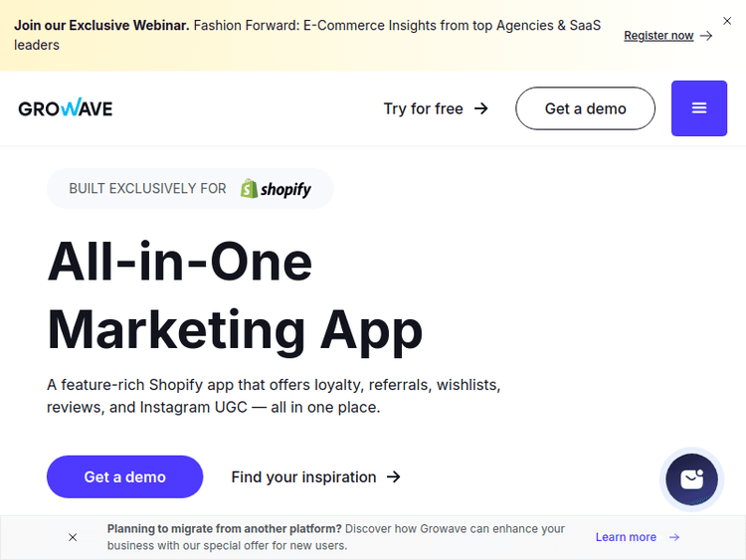The image size is (746, 560).
Task: Click the Growave logo
Action: [66, 108]
